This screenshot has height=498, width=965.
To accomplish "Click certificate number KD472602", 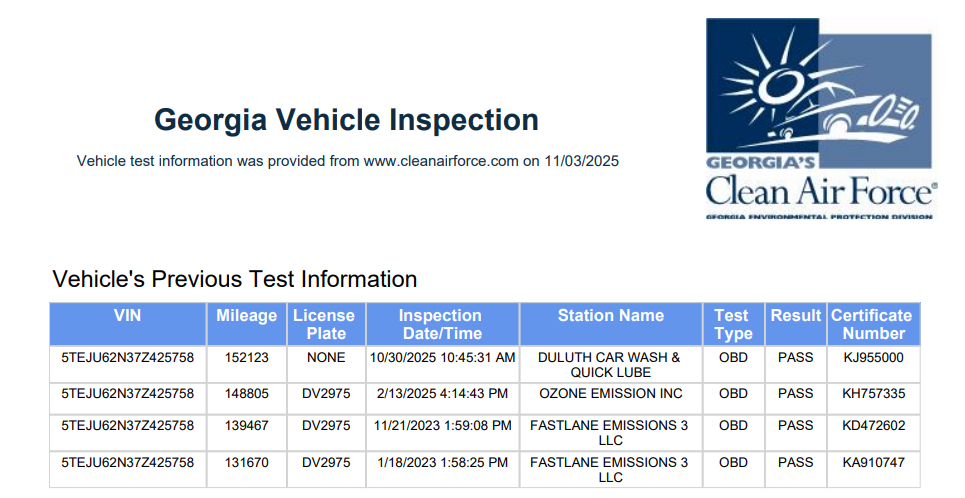I will (873, 425).
